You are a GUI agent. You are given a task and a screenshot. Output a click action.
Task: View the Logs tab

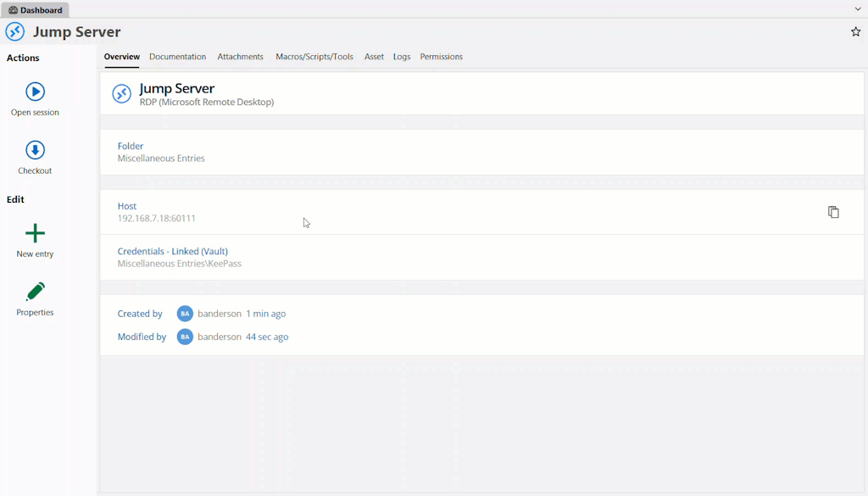click(x=402, y=57)
